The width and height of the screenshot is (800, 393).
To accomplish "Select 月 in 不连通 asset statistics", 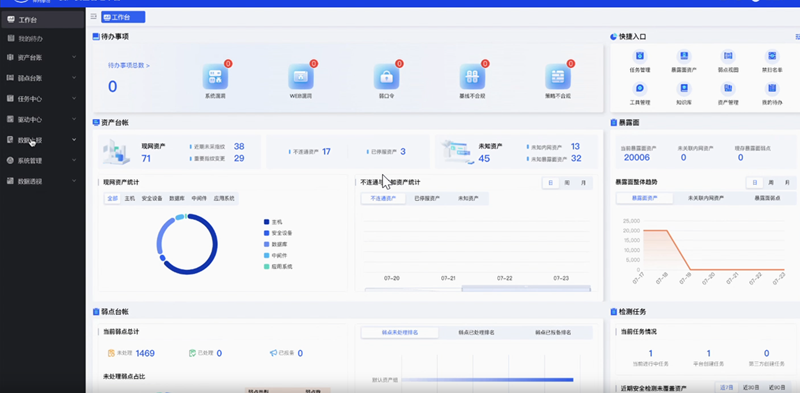I will pos(583,183).
